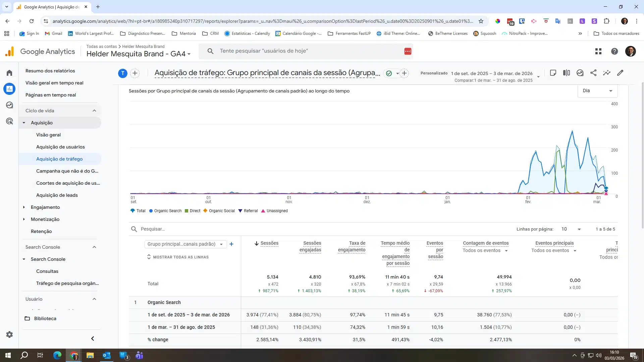
Task: Add new comparison plus button
Action: pos(135,73)
